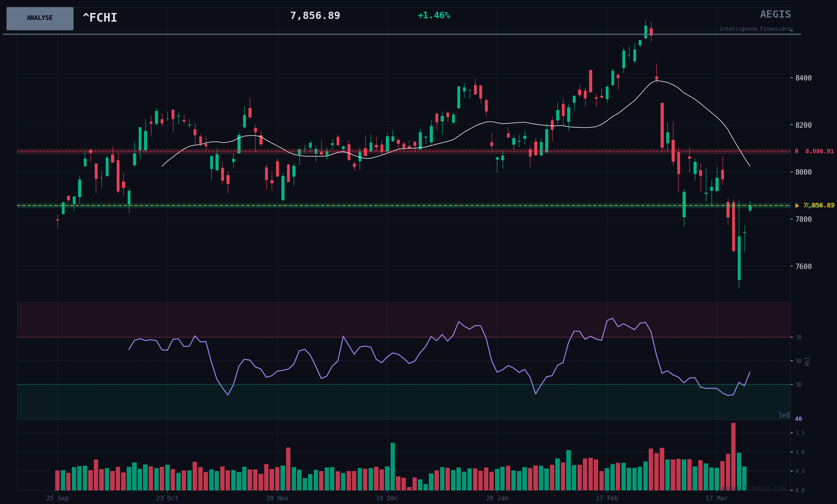
Task: Click the ANALYSE button
Action: click(40, 18)
